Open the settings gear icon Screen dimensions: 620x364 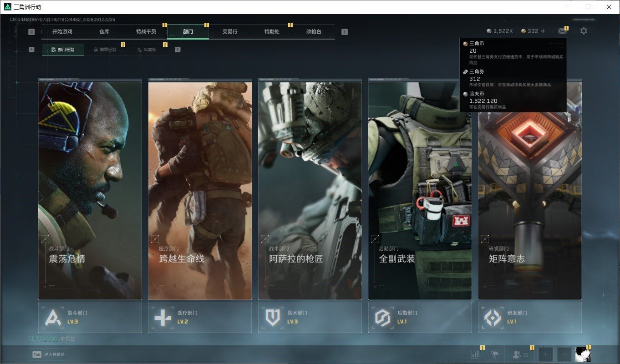584,31
